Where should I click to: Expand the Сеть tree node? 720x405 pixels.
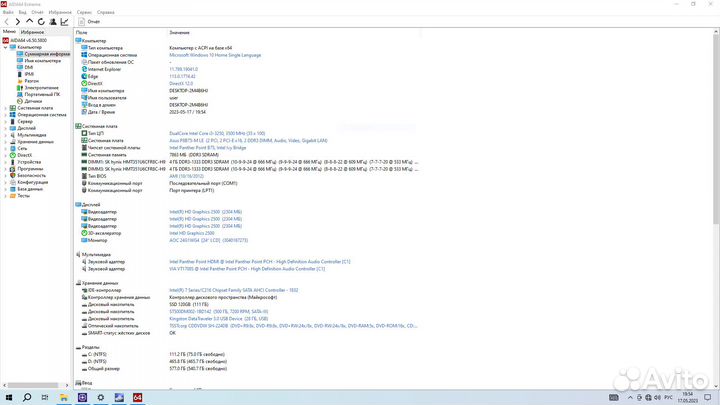click(6, 148)
